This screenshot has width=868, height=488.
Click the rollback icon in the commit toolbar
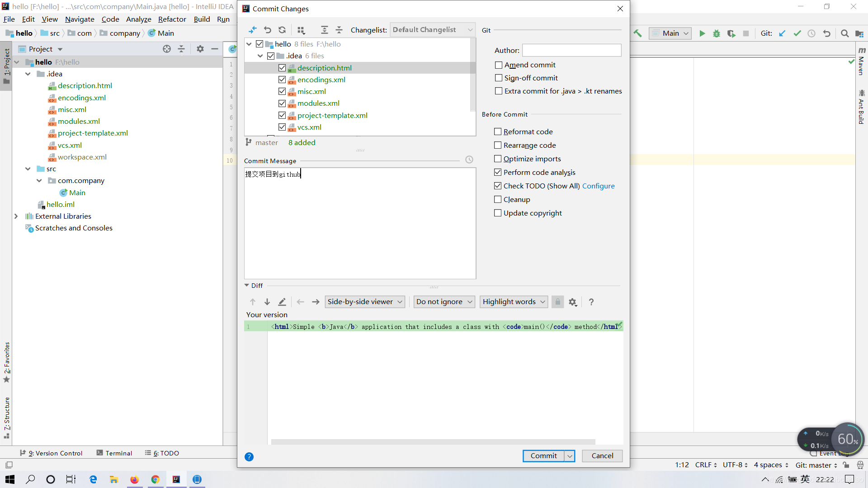point(268,30)
